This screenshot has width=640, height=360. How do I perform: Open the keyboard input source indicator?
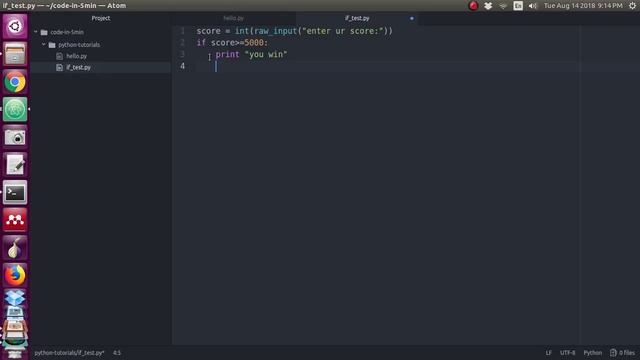coord(518,6)
